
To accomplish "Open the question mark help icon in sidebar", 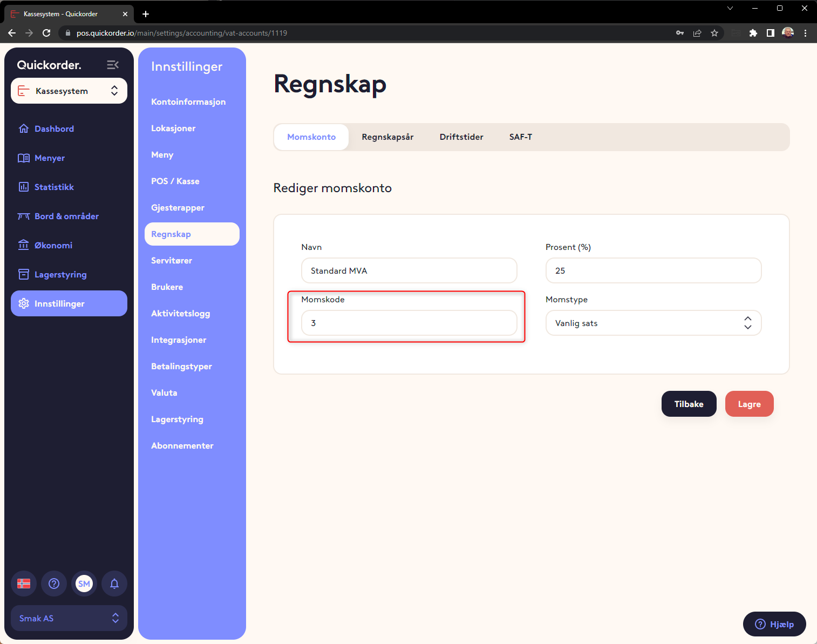I will [54, 584].
